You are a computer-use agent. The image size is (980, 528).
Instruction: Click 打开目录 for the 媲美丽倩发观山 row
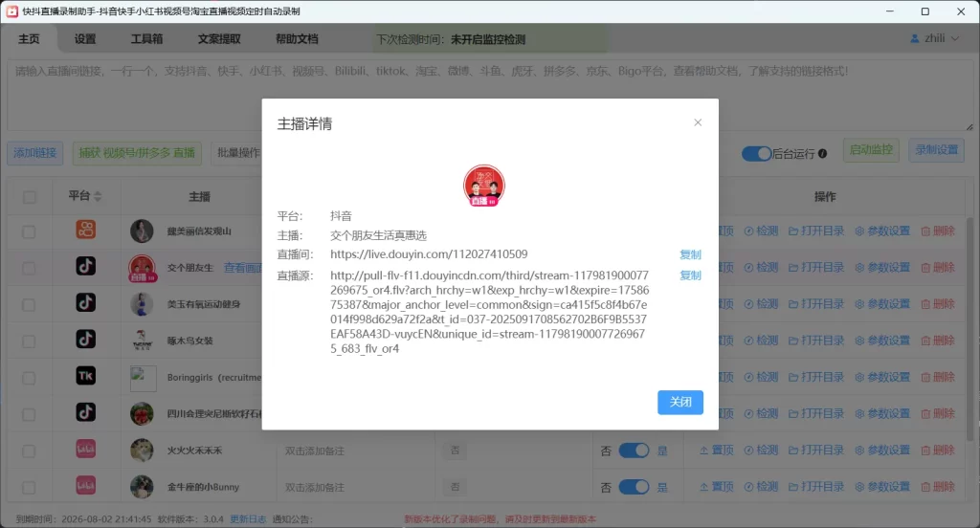click(x=816, y=231)
